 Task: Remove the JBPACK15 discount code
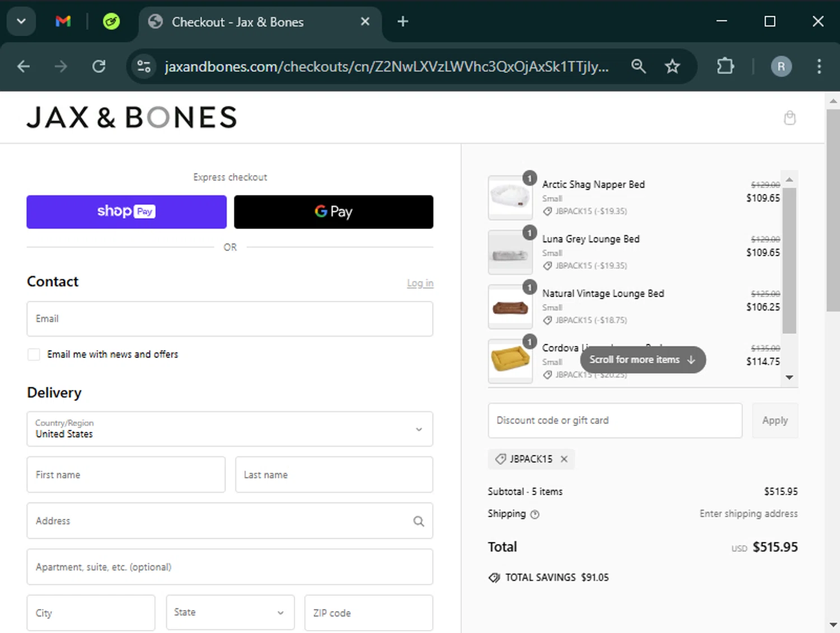pos(564,459)
